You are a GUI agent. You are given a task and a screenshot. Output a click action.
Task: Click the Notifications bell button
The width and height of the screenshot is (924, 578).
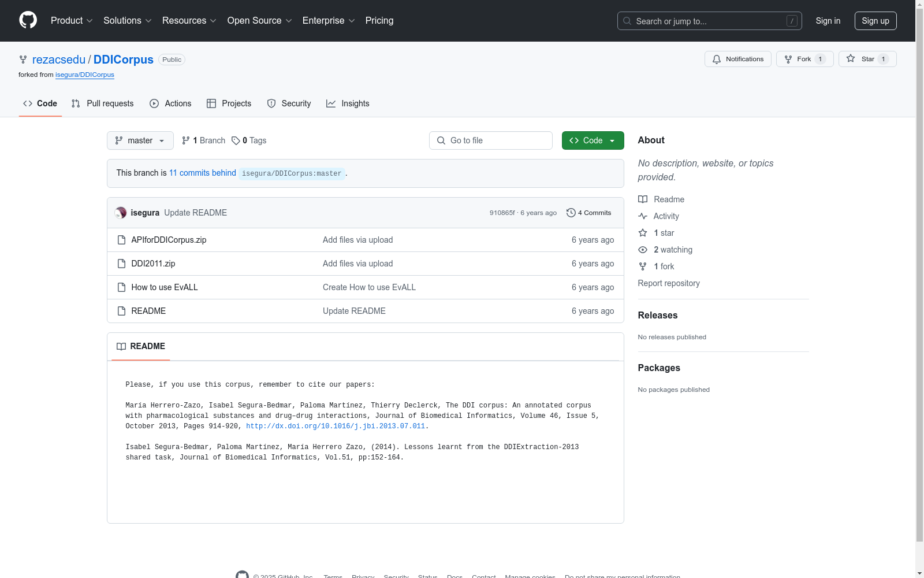[x=737, y=59]
